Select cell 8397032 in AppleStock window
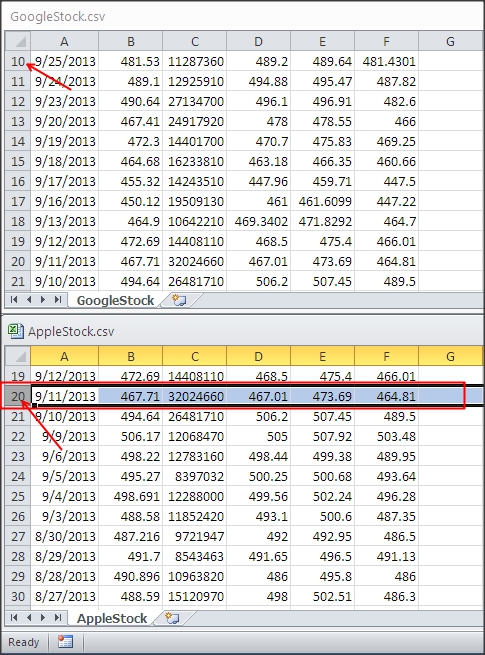 195,476
